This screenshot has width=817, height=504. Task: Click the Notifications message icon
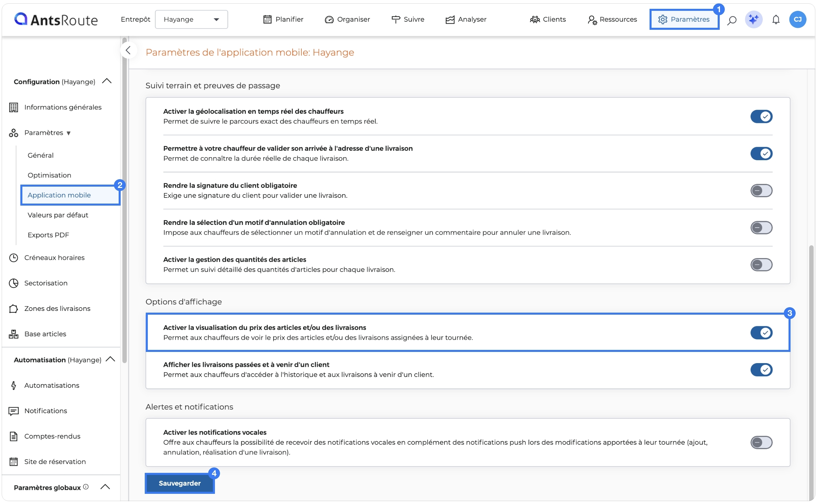[14, 411]
